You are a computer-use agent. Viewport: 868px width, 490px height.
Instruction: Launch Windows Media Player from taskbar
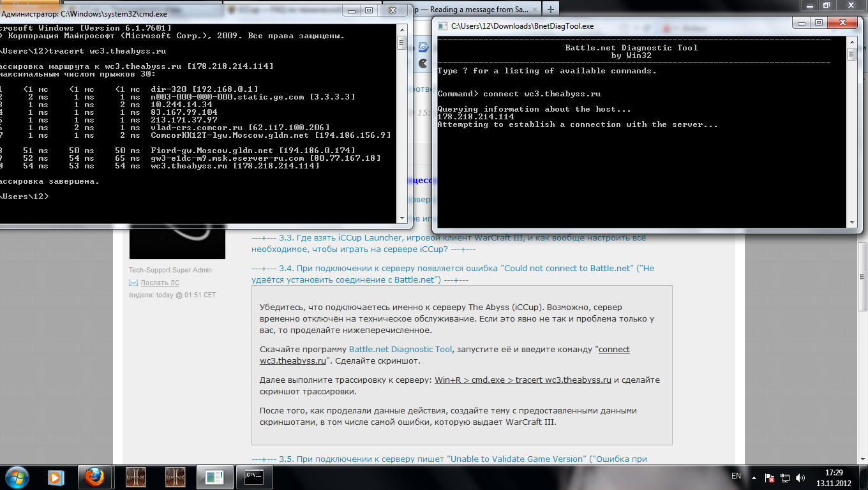56,477
